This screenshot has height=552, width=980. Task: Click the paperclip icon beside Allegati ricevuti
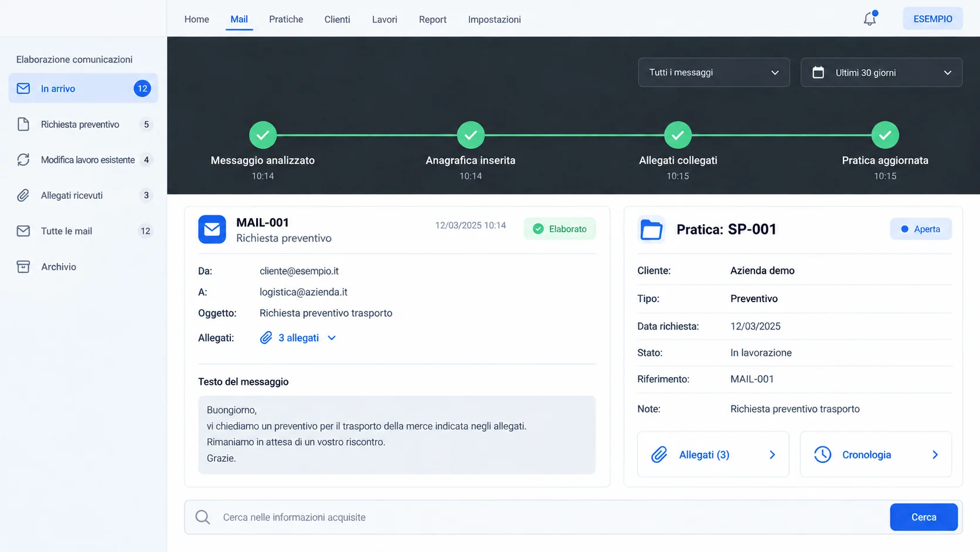pyautogui.click(x=23, y=195)
